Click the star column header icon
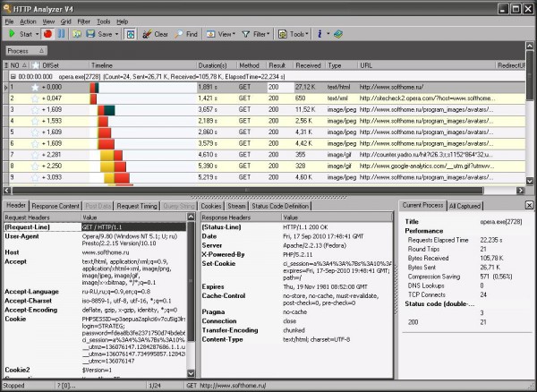This screenshot has height=392, width=537. click(35, 65)
